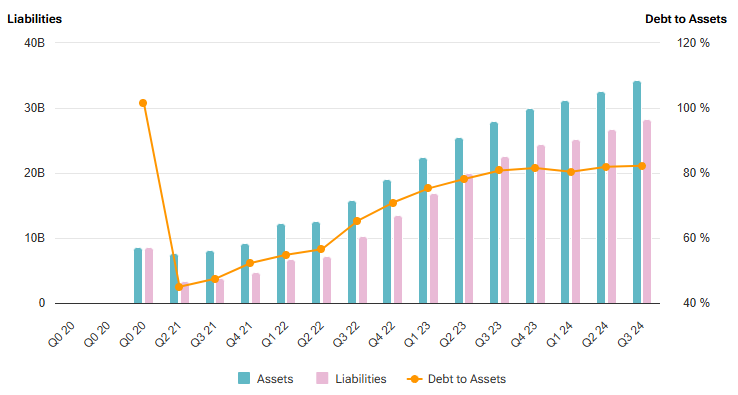Click the Q1 22 Debt to Assets point

pos(286,255)
